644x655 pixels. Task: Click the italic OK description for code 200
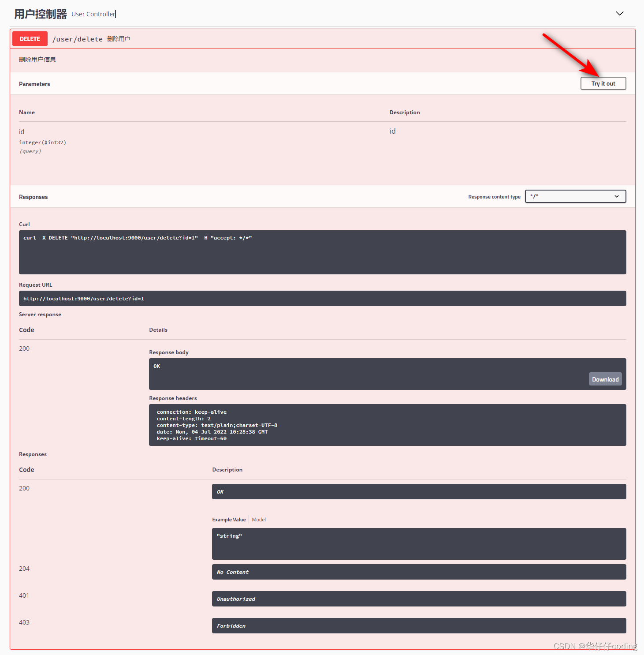[220, 492]
